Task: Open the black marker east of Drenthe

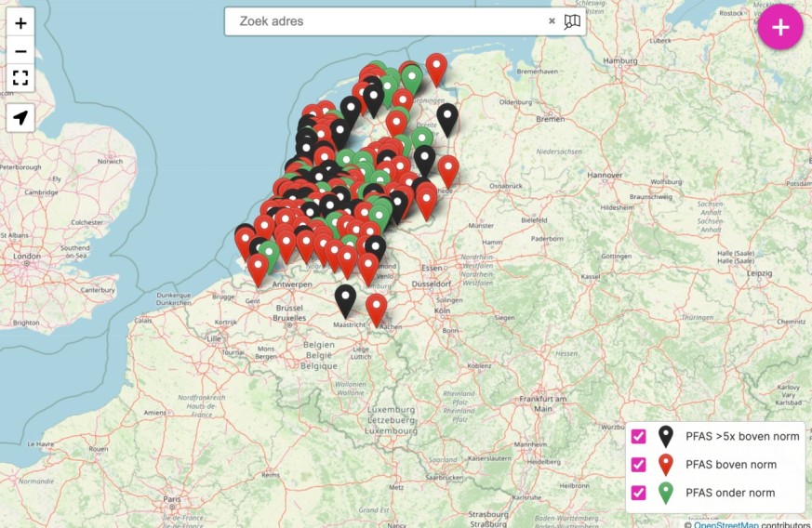Action: coord(447,118)
